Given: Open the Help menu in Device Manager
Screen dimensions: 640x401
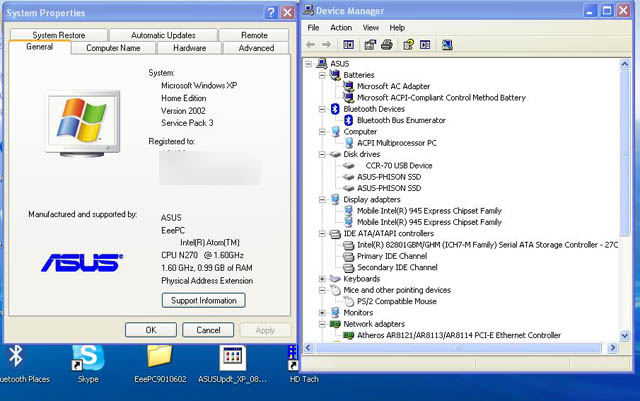Looking at the screenshot, I should (x=397, y=28).
